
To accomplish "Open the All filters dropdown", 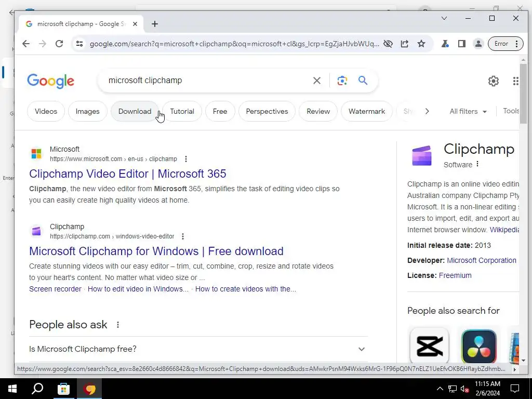I will [468, 111].
